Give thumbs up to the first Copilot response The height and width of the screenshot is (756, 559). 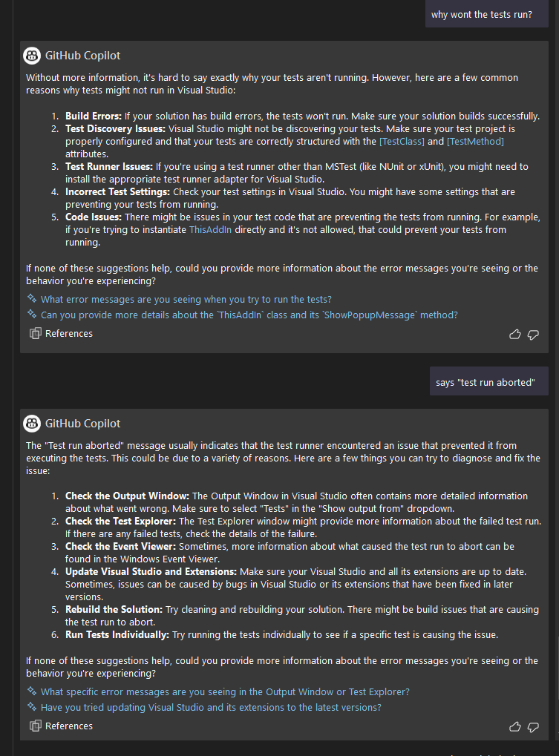click(x=515, y=335)
